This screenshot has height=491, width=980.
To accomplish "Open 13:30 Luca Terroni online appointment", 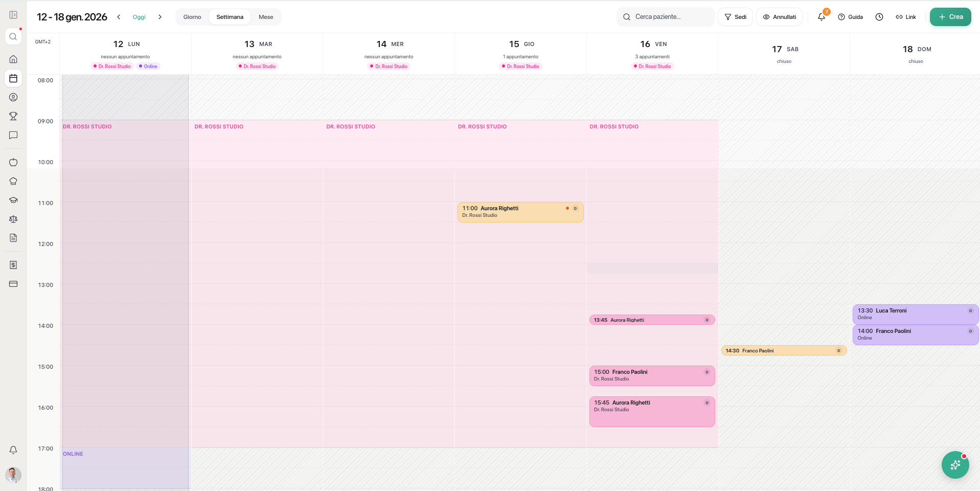I will point(916,315).
